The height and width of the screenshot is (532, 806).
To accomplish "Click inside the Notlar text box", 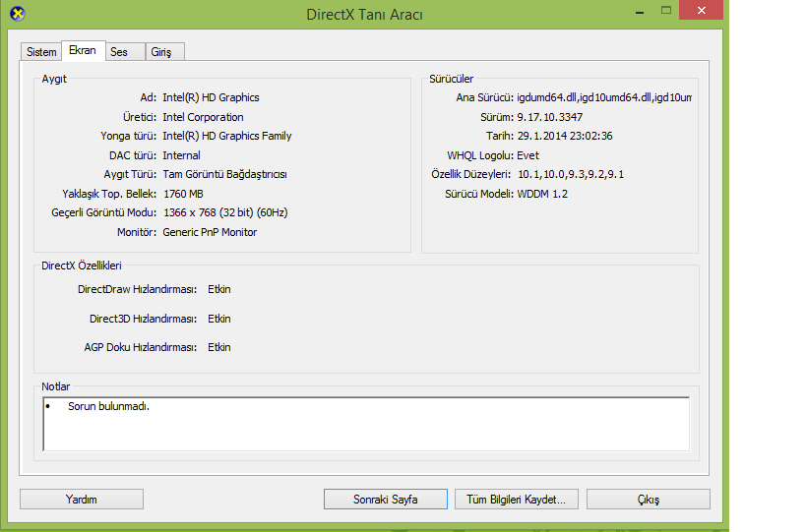I will coord(366,424).
